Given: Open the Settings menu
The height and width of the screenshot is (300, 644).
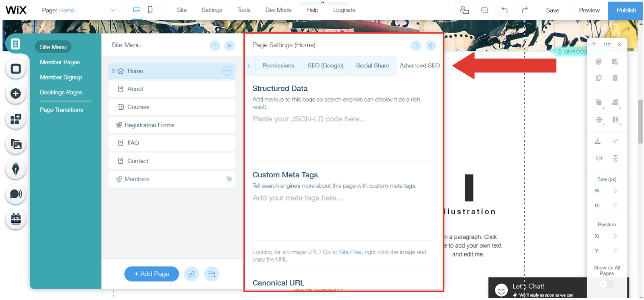Looking at the screenshot, I should tap(212, 10).
